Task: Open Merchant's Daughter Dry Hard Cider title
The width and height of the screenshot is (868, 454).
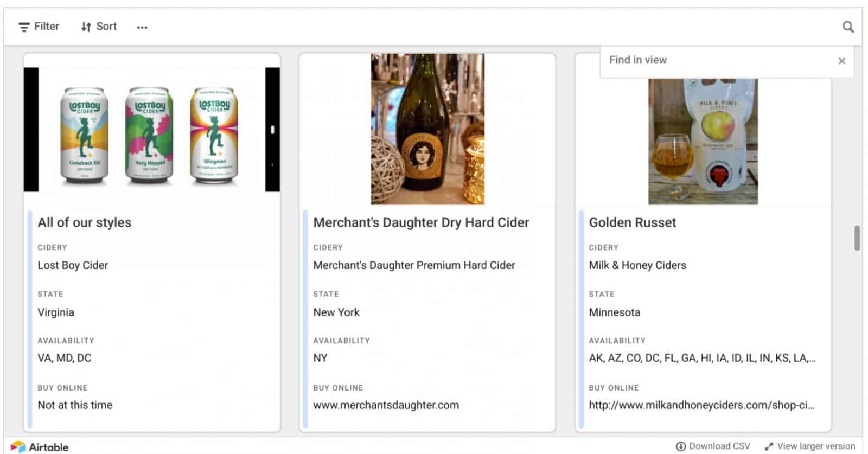Action: pyautogui.click(x=421, y=222)
